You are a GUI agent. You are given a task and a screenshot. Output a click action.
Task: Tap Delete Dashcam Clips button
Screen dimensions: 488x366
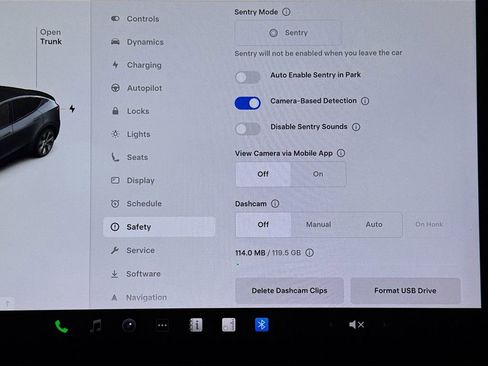[289, 291]
